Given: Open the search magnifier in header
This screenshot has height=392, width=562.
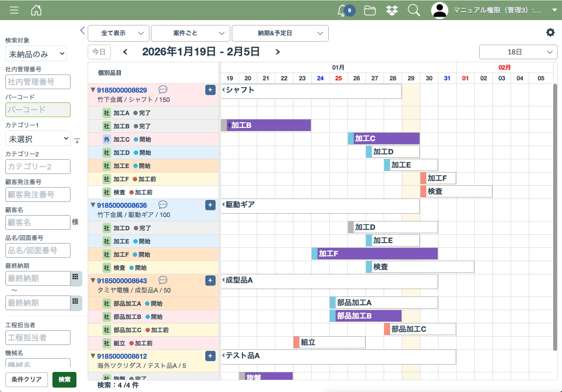Looking at the screenshot, I should [x=414, y=10].
